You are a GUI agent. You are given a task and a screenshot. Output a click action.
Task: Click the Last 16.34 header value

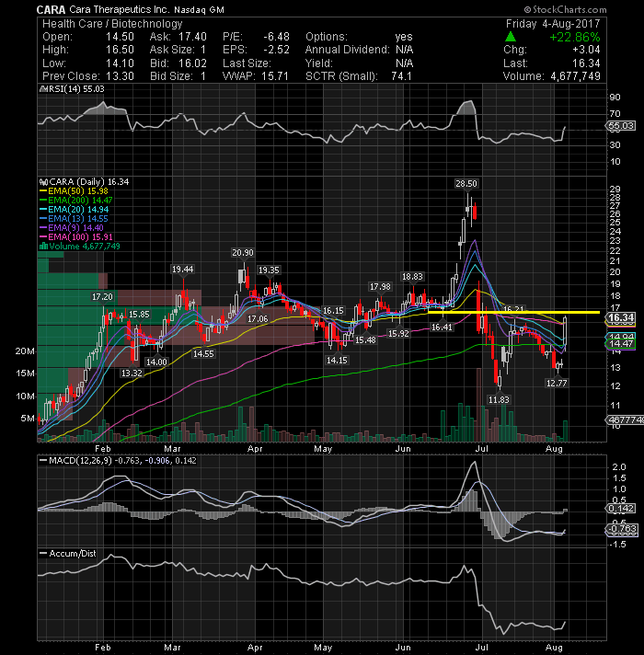[586, 63]
